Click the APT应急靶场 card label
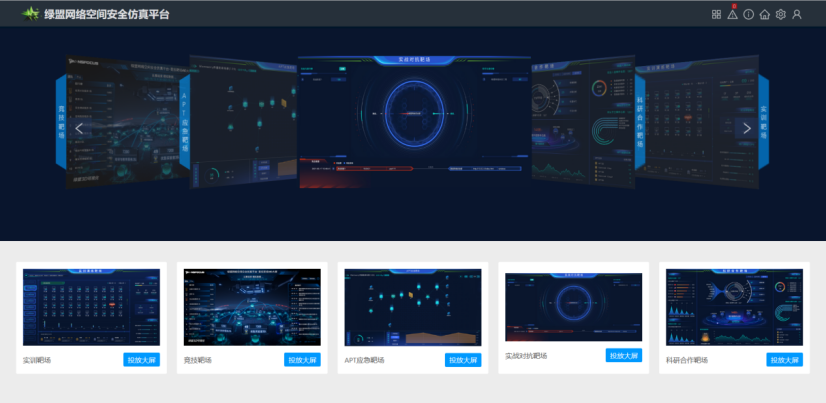 (x=364, y=360)
